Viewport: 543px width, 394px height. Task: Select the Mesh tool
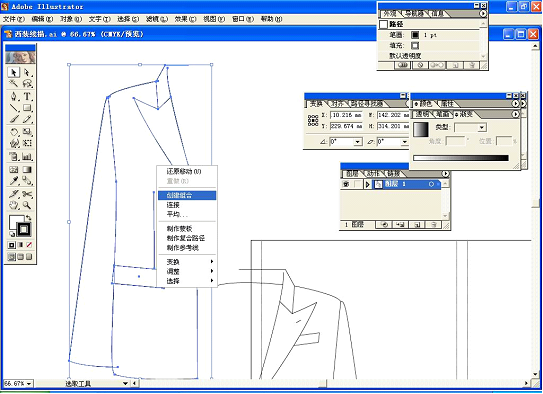pos(14,170)
